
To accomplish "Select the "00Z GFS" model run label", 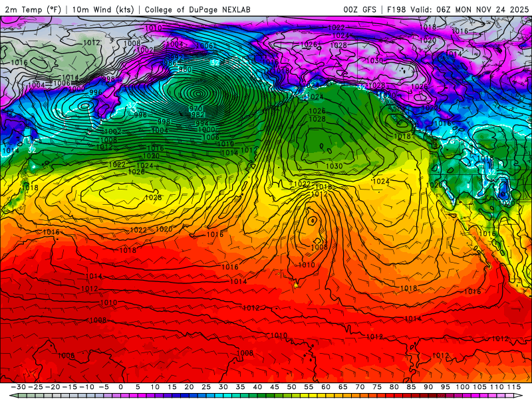I will coord(360,9).
